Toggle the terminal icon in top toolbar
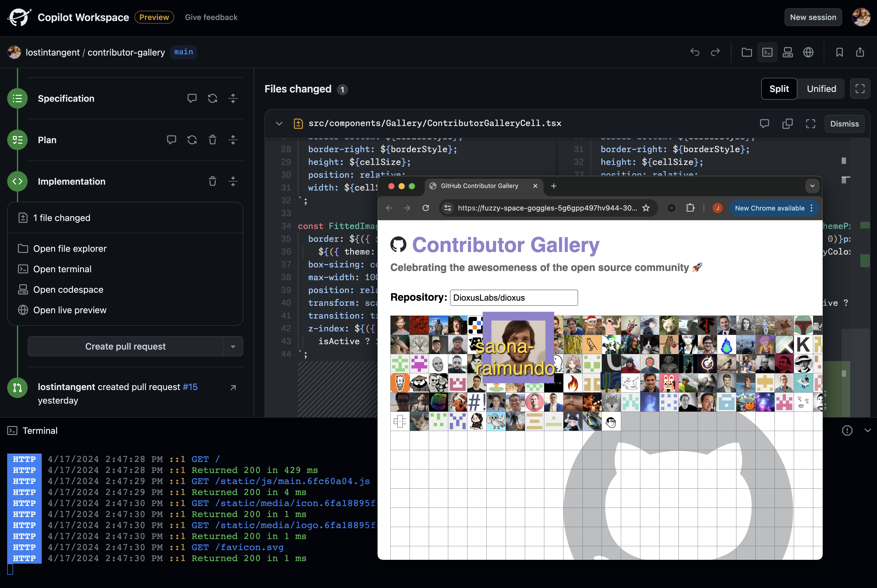The width and height of the screenshot is (877, 588). 767,52
